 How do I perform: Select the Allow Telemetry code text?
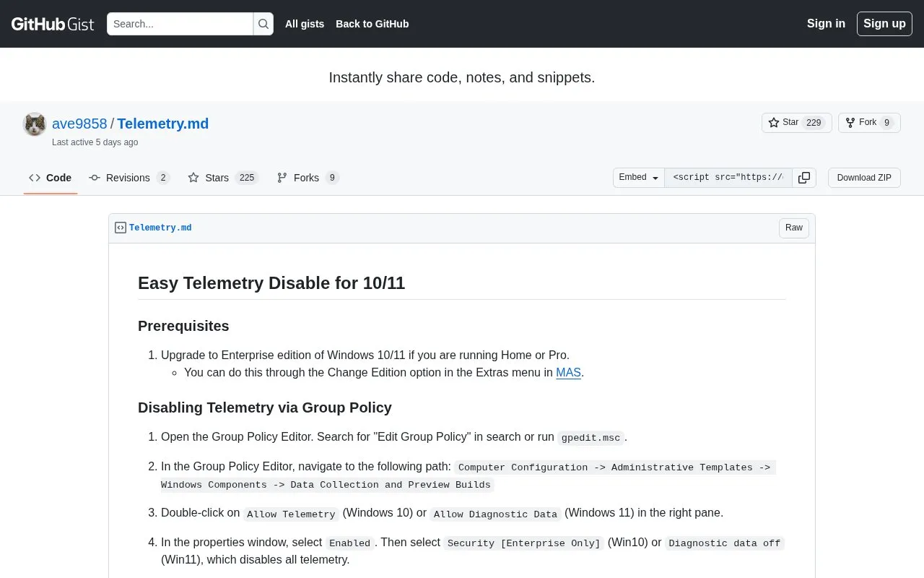tap(291, 514)
